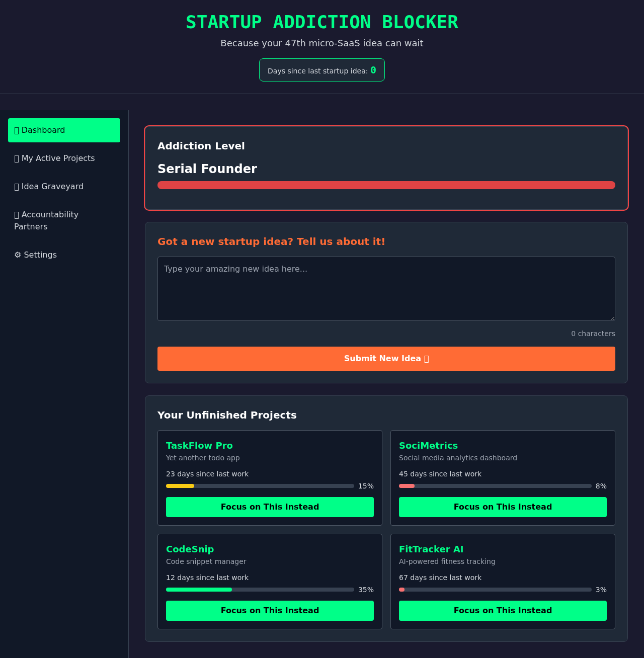Viewport: 644px width, 658px height.
Task: Click the Dashboard sidebar icon
Action: pyautogui.click(x=17, y=130)
